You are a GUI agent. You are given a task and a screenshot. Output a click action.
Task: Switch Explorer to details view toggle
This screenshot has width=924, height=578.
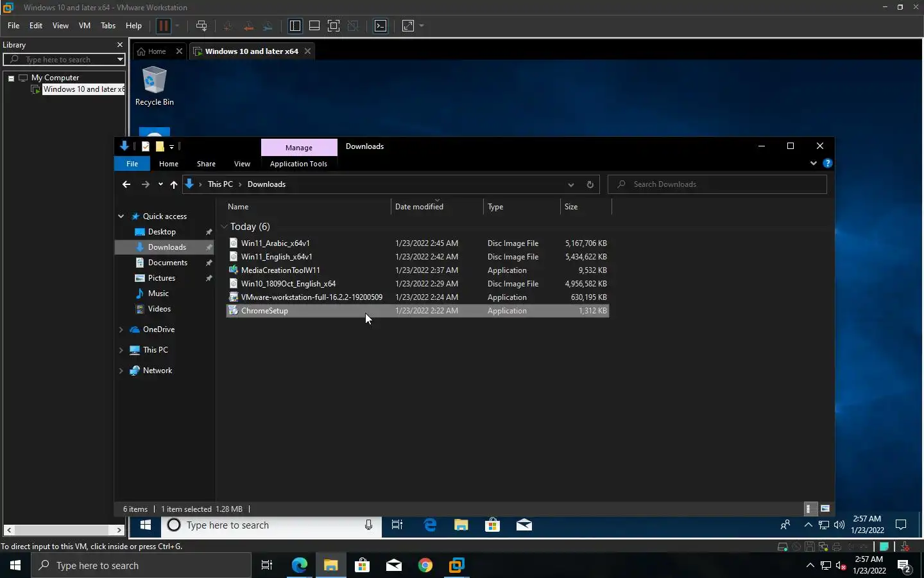[x=810, y=509]
